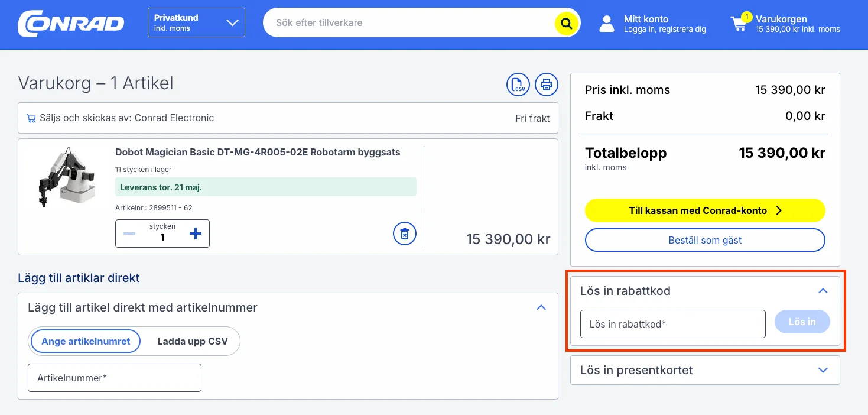868x415 pixels.
Task: Collapse Lägg till artikel direkt med artikelnummer
Action: click(541, 307)
